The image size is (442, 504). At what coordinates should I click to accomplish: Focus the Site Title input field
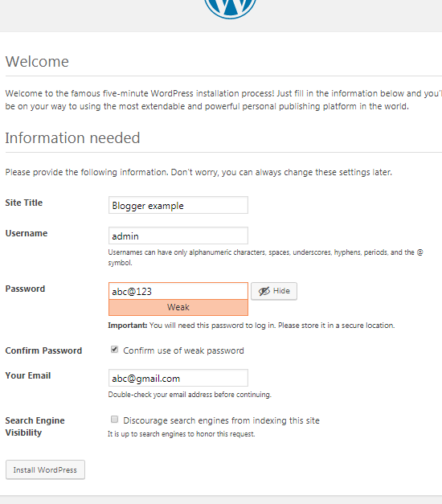pyautogui.click(x=178, y=205)
